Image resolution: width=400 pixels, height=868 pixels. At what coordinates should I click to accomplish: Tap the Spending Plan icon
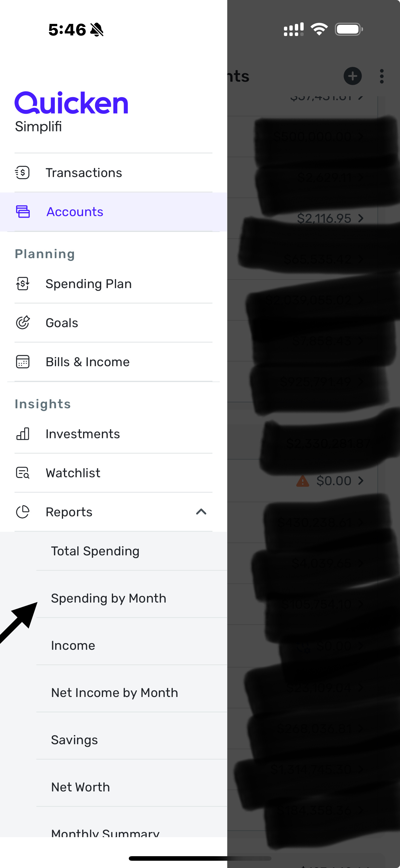coord(23,284)
